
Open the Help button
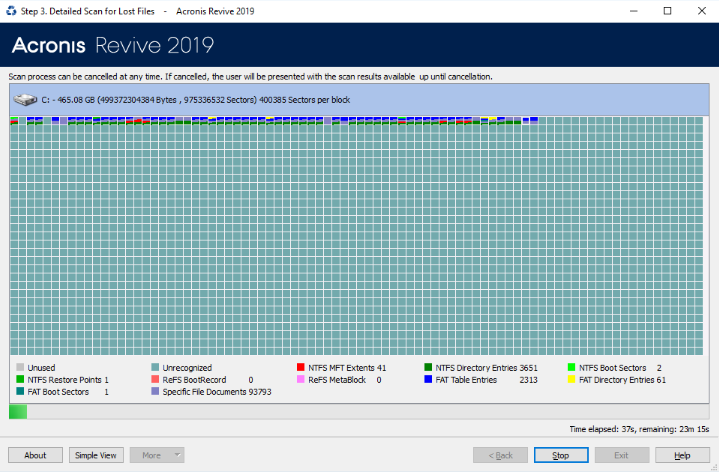click(x=682, y=455)
